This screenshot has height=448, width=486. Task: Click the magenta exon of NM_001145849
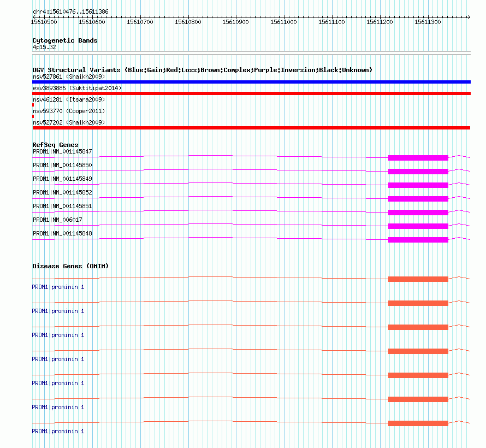(x=418, y=185)
